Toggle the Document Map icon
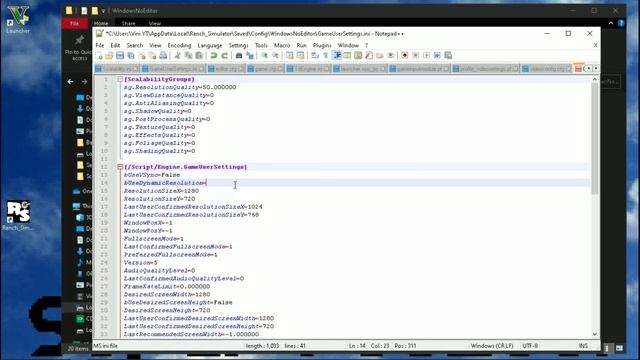640x360 pixels. (358, 56)
